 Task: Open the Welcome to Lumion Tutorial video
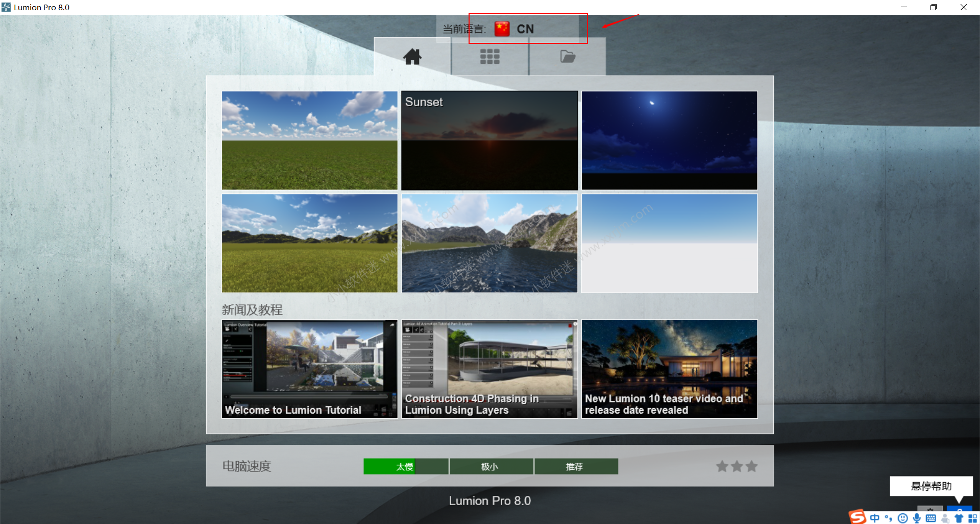pos(310,369)
